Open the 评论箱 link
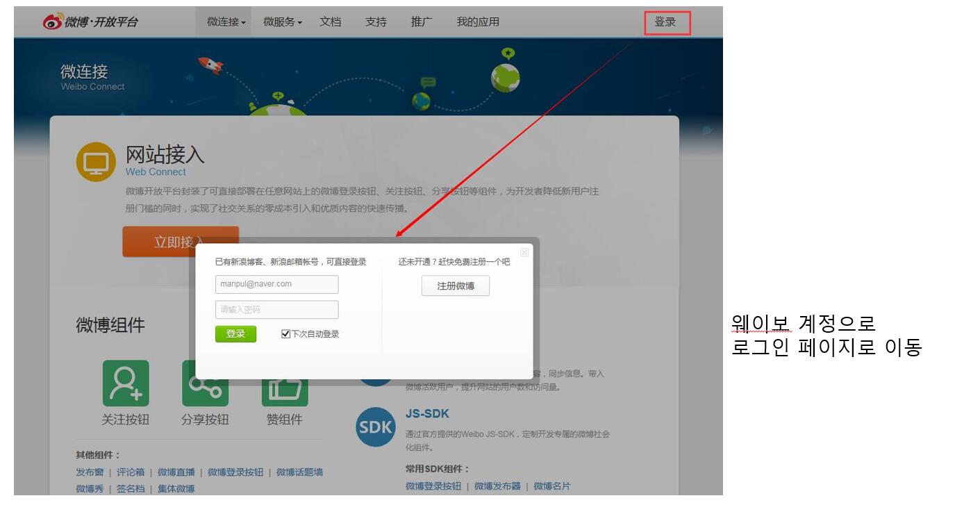The image size is (980, 505). point(131,472)
